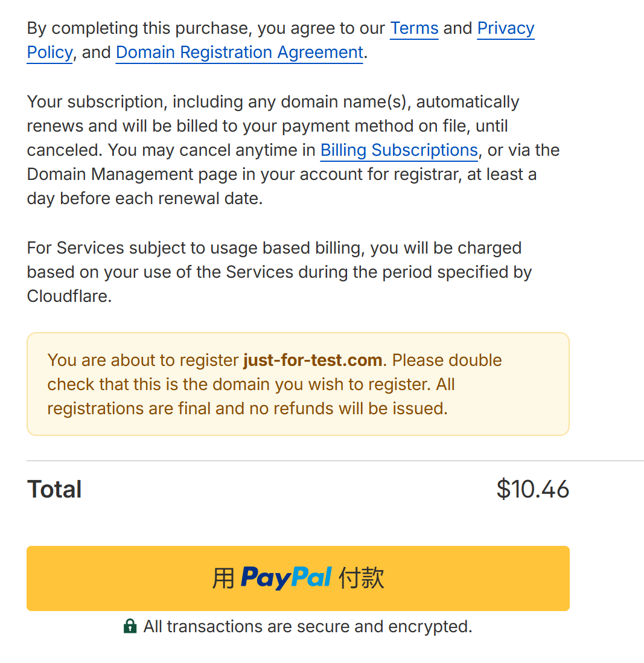
Task: Click the word Cloudflare in the billing paragraph
Action: point(69,296)
